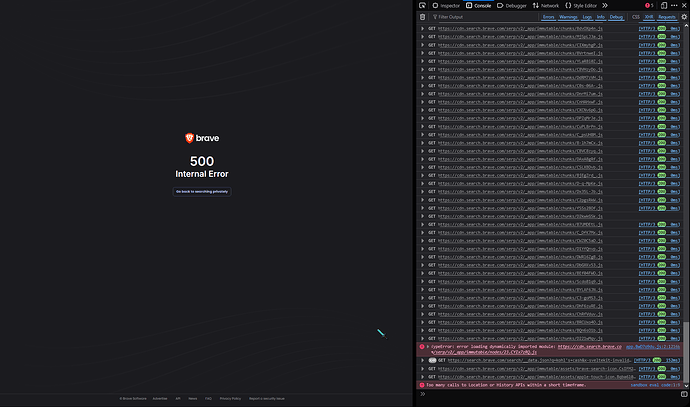Screen dimensions: 690x407
Task: Toggle Responsive Design Mode icon
Action: (x=664, y=5)
